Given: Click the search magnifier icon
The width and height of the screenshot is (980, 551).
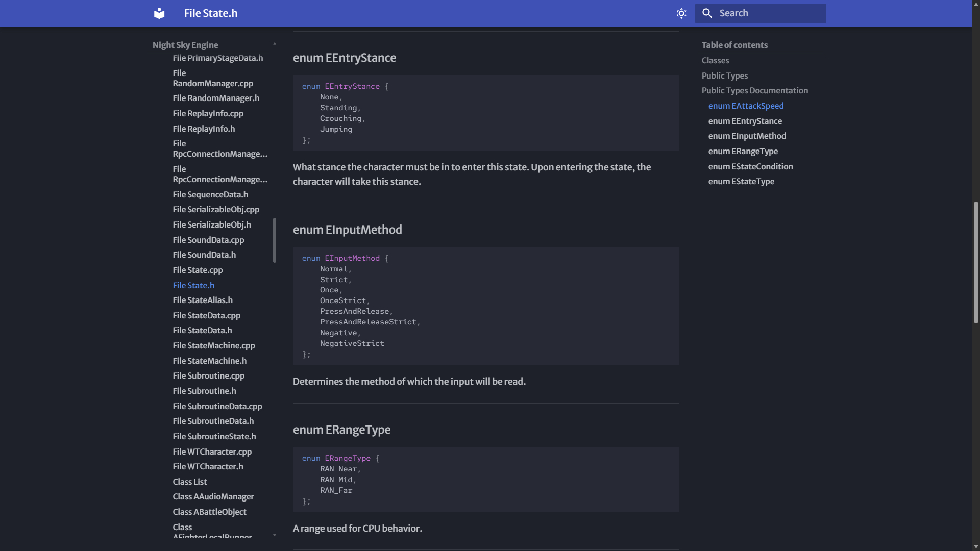Looking at the screenshot, I should pyautogui.click(x=707, y=13).
